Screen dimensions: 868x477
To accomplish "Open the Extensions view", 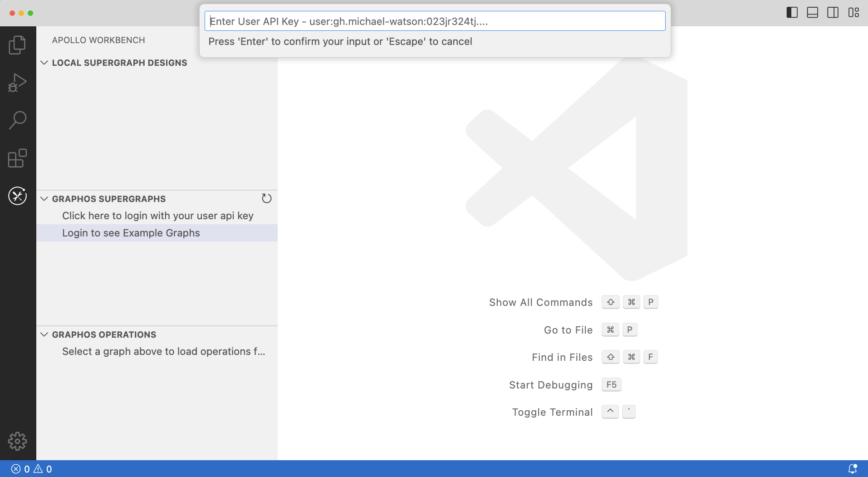I will pos(17,158).
